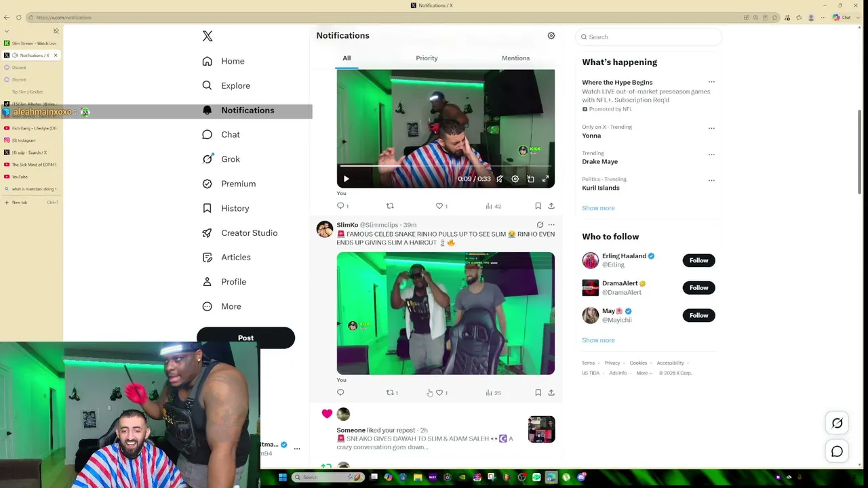868x488 pixels.
Task: Go to Home in sidebar
Action: tap(224, 61)
